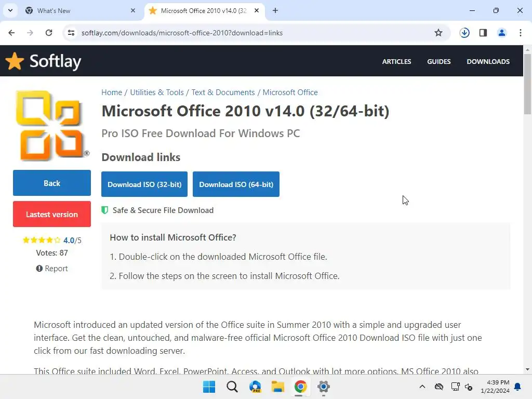This screenshot has width=532, height=399.
Task: Click the scrollbar down arrow
Action: 528,369
